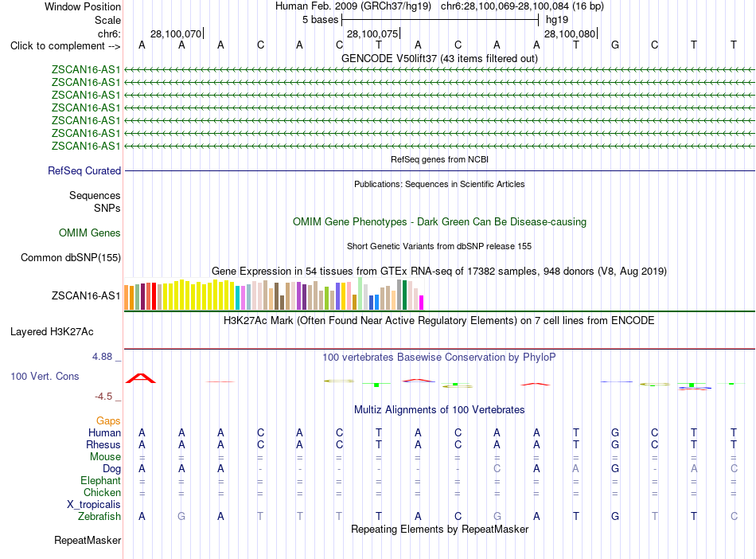The image size is (756, 559).
Task: Click the OMIM Genes track label
Action: [90, 233]
